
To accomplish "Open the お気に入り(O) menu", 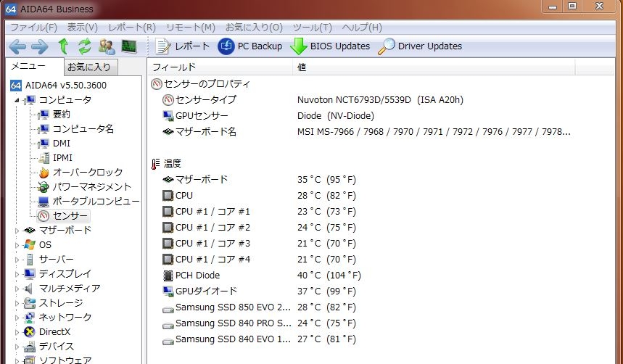I will 255,28.
